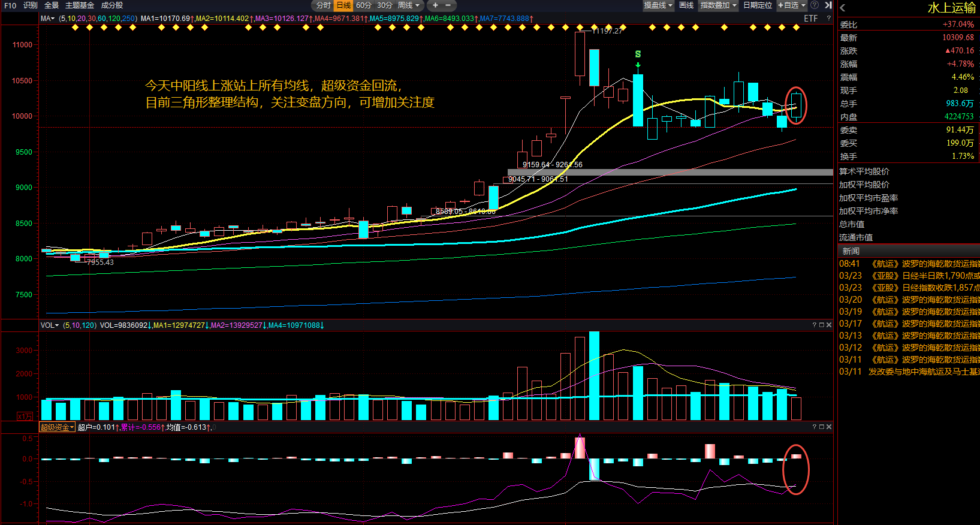Click the zoom in plus icon

pyautogui.click(x=436, y=5)
